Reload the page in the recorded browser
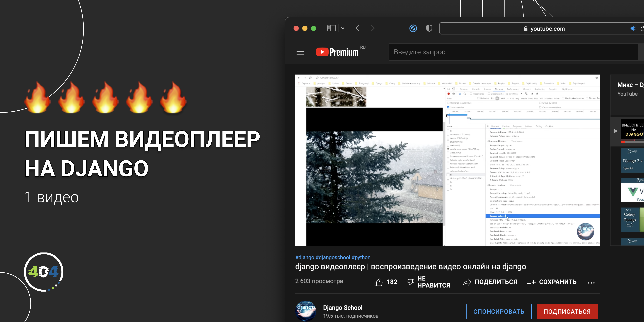 pos(310,78)
